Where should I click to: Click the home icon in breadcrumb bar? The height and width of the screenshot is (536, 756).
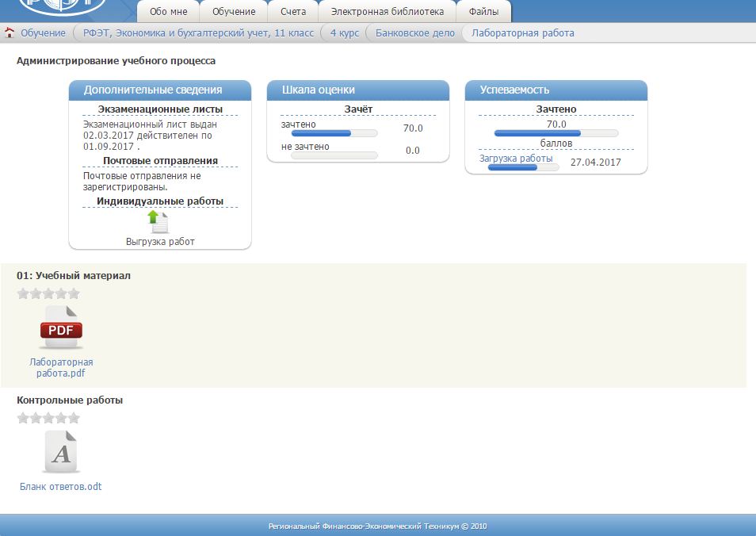(x=10, y=33)
